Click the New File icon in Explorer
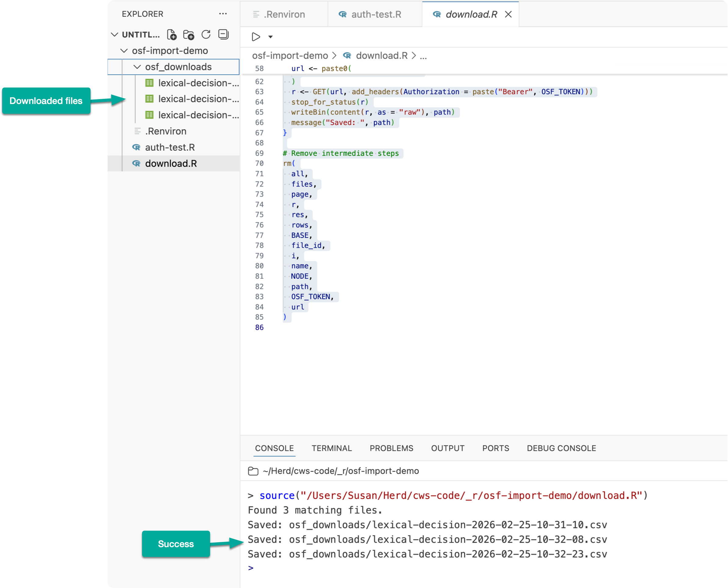Image resolution: width=728 pixels, height=588 pixels. [x=172, y=34]
